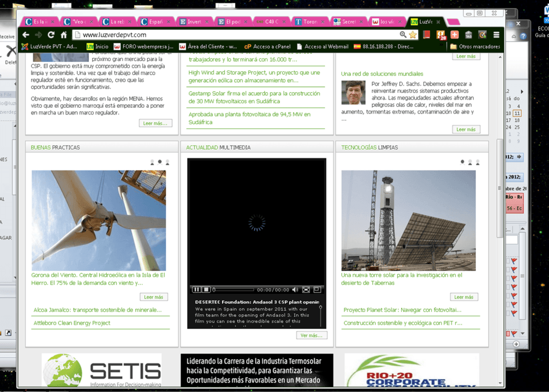Go back using the browser back arrow
The width and height of the screenshot is (549, 392).
[x=26, y=34]
